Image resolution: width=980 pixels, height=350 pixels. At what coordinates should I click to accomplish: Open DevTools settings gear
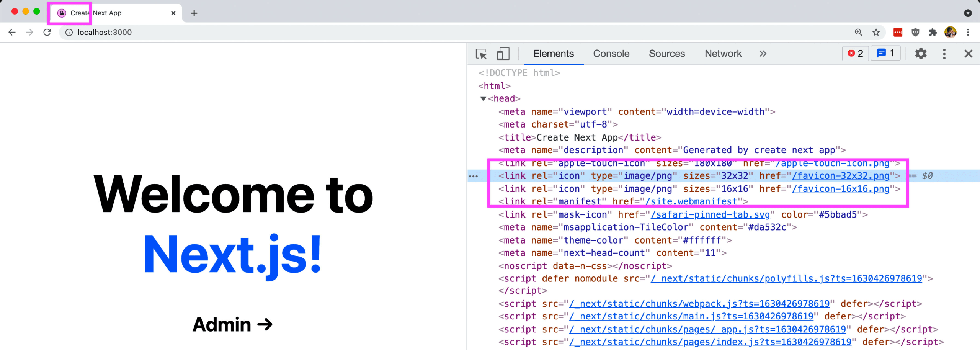[x=921, y=54]
